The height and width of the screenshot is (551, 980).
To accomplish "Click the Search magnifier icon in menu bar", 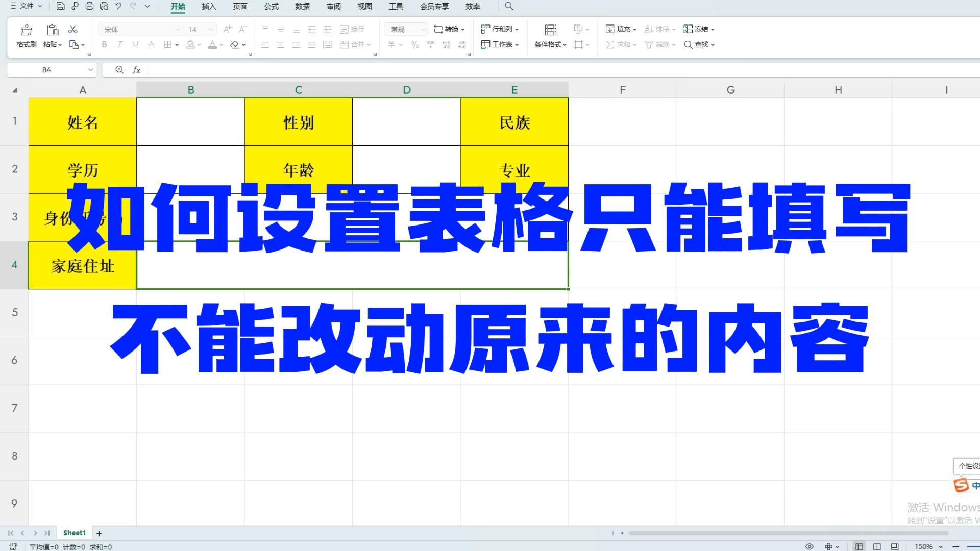I will (x=509, y=6).
